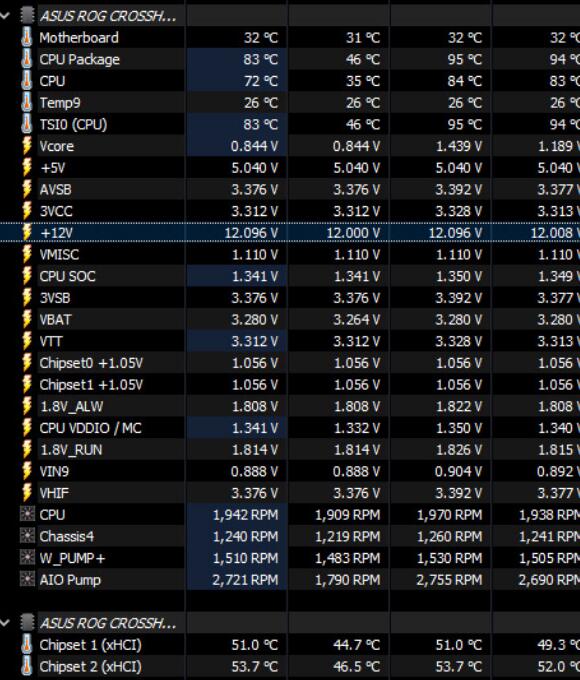Collapse the first ASUS ROG CROSSH... sensor group

point(5,16)
